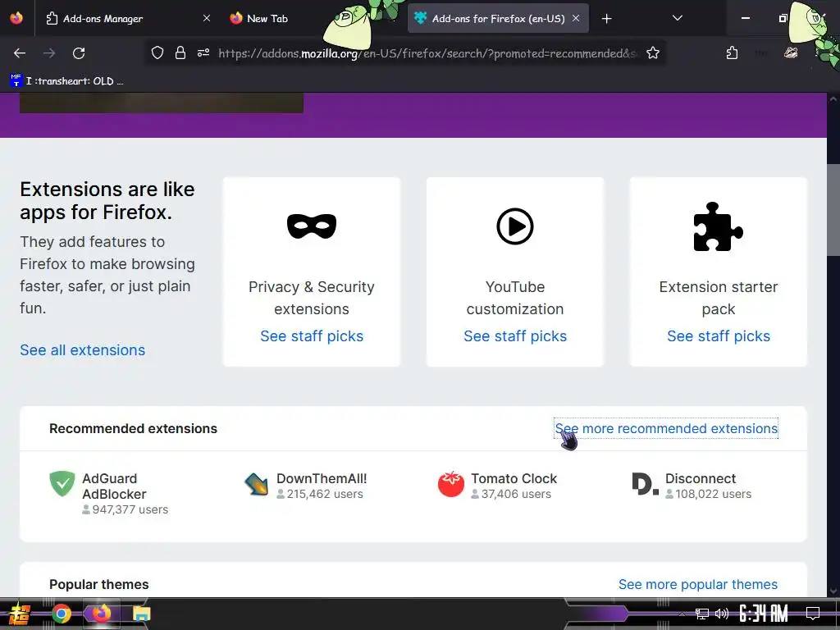Screen dimensions: 840x630
Task: Click the 6:34 AM taskbar clock
Action: [x=764, y=614]
